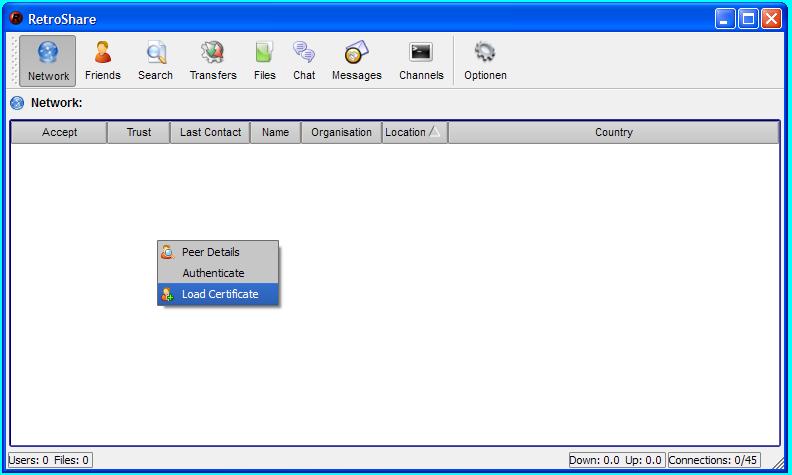The image size is (792, 475).
Task: Open the Chat section
Action: (x=304, y=61)
